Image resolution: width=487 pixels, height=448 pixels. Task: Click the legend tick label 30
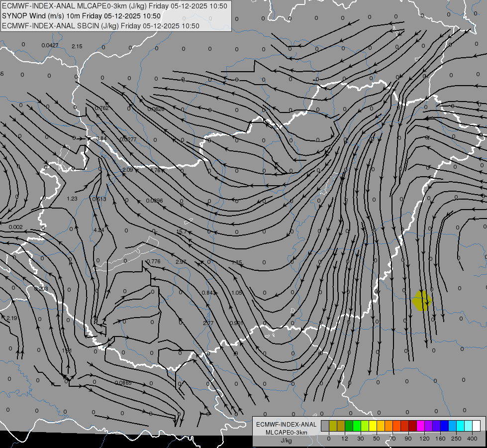click(x=361, y=439)
